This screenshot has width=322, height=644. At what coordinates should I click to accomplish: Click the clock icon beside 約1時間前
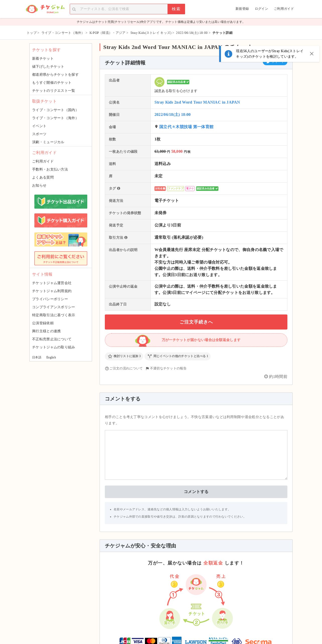pos(266,376)
